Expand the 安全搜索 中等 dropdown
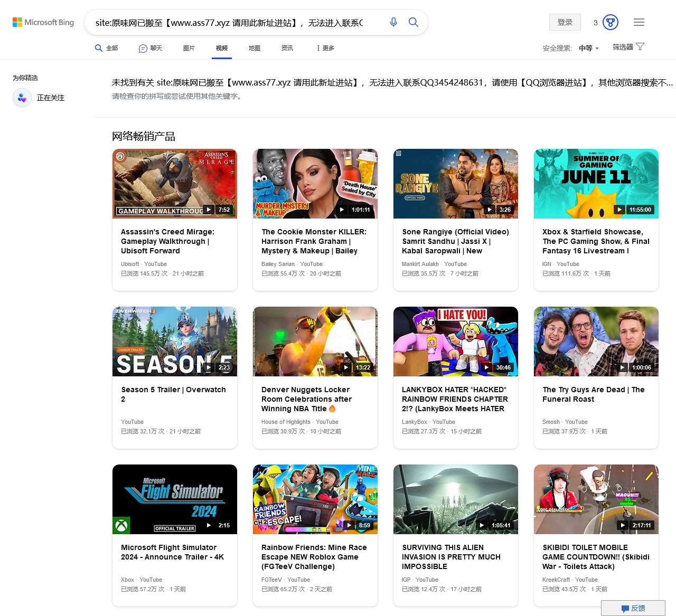 coord(588,48)
